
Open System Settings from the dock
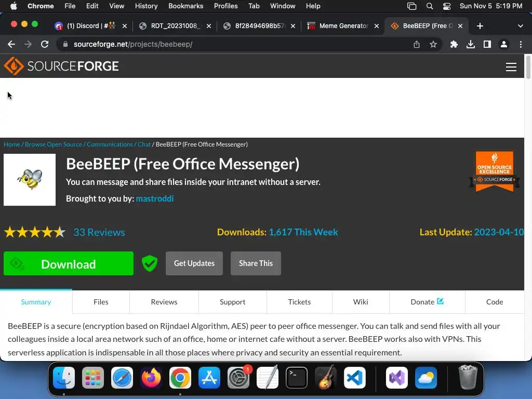click(x=238, y=378)
